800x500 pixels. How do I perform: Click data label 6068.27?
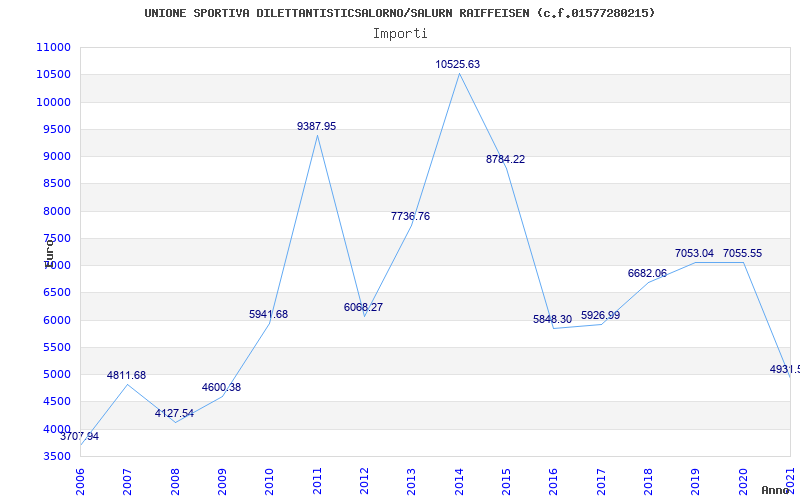click(363, 308)
